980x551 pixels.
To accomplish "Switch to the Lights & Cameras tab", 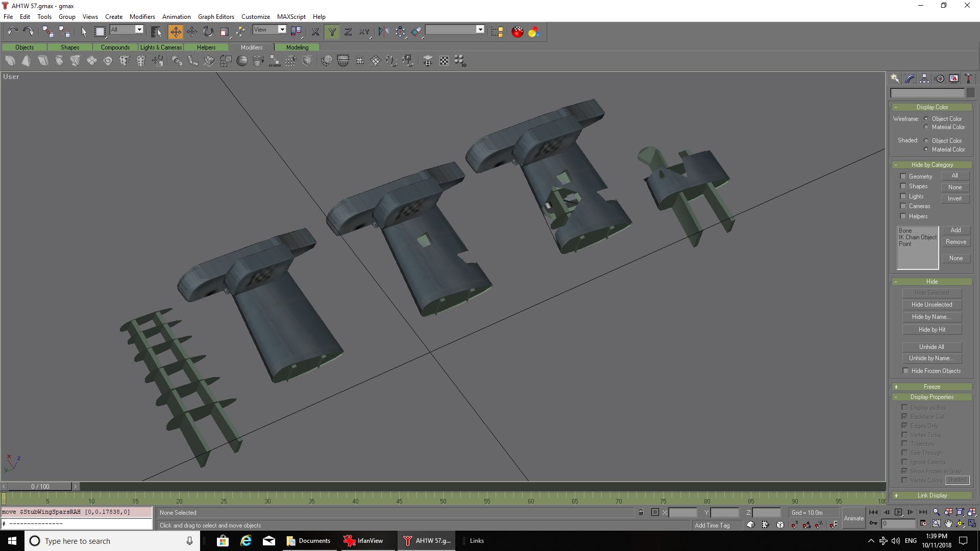I will (161, 47).
